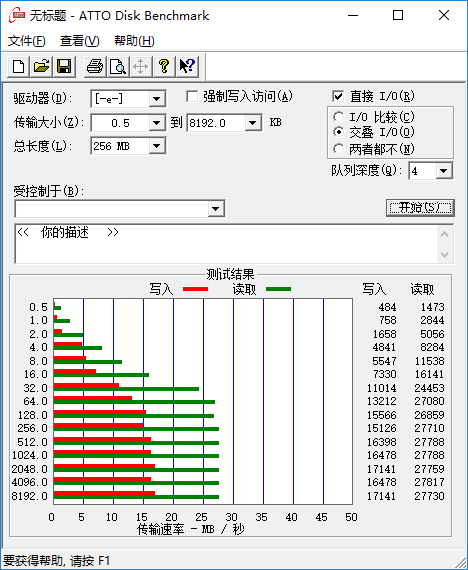The image size is (468, 570).
Task: Click the ATTO app icon in title bar
Action: click(17, 15)
